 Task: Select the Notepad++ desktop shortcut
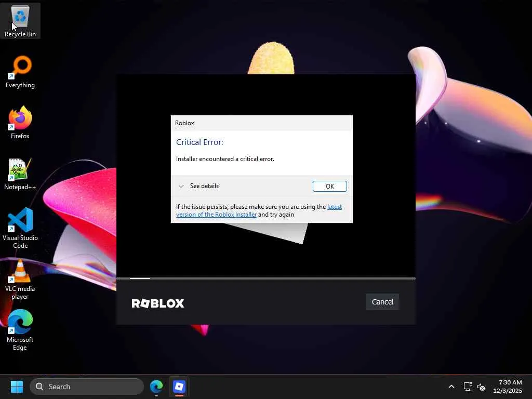(x=20, y=174)
